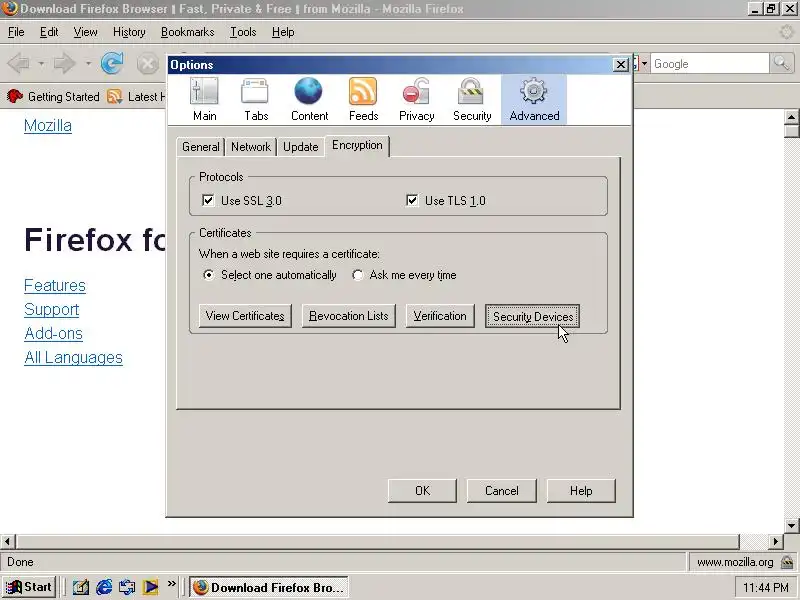
Task: Uncheck the Use TLS 1.0 checkbox
Action: (x=412, y=200)
